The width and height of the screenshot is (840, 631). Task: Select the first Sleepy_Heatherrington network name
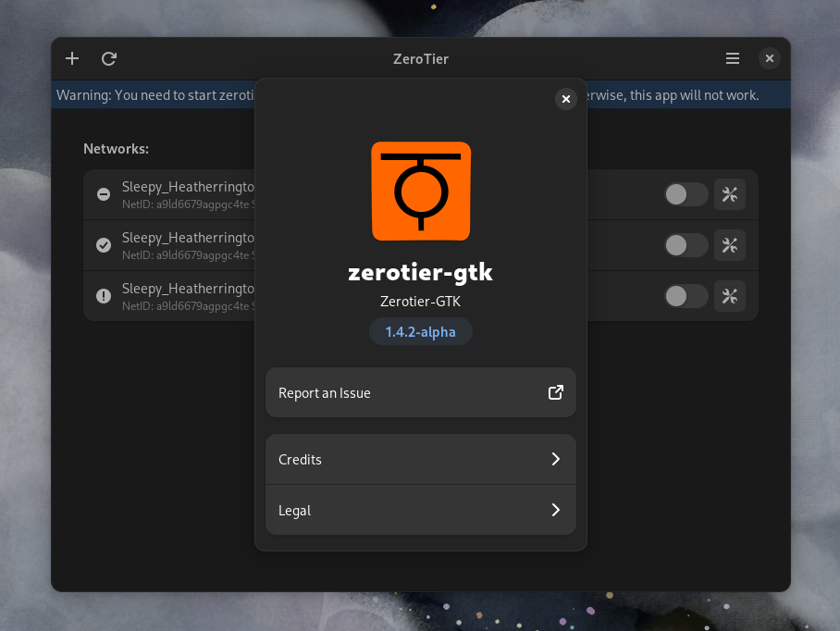188,187
